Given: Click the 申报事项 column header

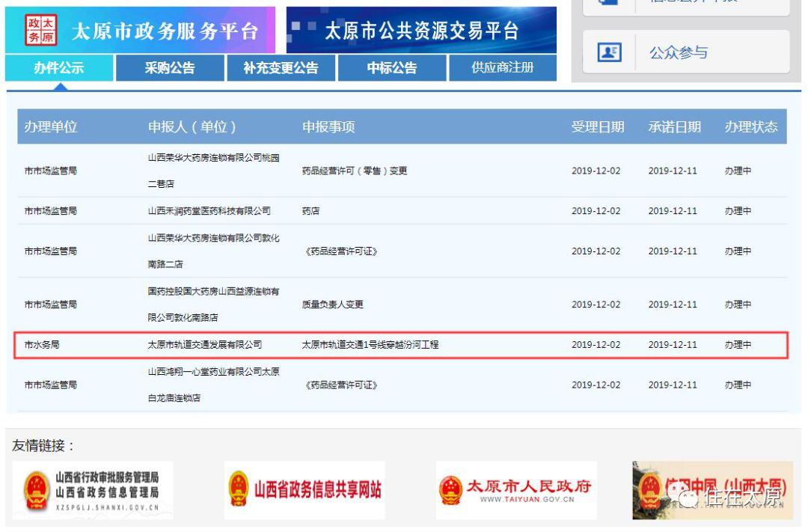Looking at the screenshot, I should point(328,126).
